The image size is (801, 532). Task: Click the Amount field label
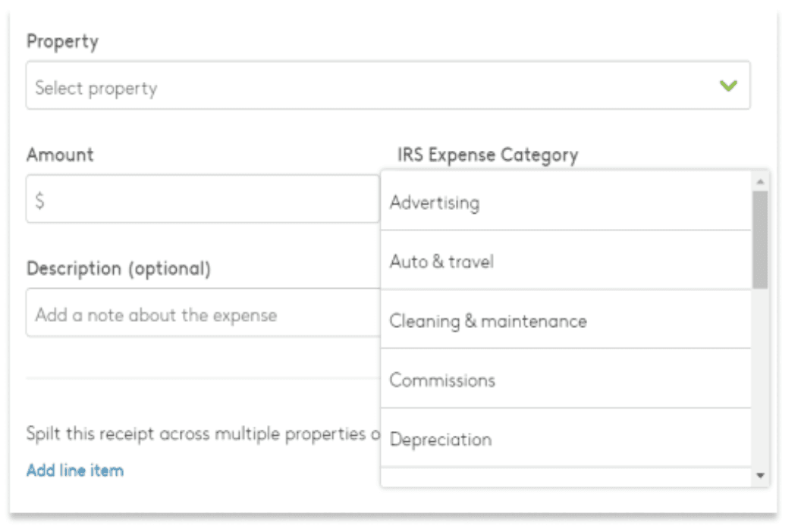pyautogui.click(x=60, y=155)
